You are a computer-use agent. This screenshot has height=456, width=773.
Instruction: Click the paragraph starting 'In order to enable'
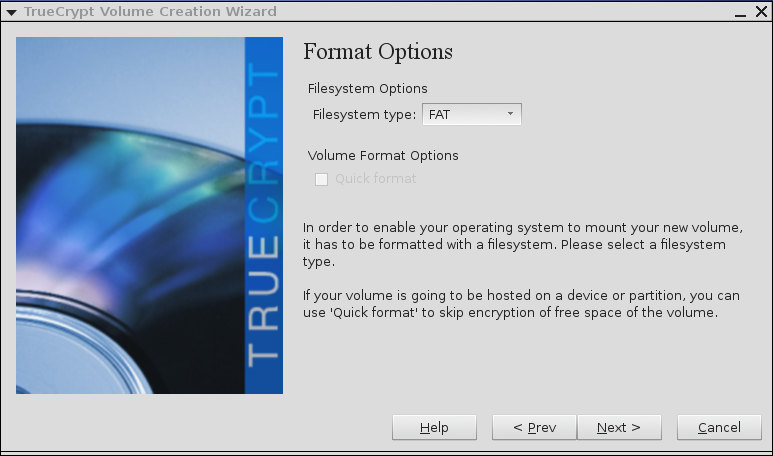coord(523,245)
